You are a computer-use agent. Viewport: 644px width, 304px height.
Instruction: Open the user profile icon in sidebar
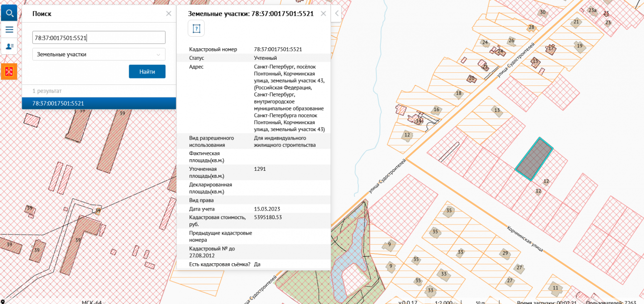pyautogui.click(x=9, y=46)
